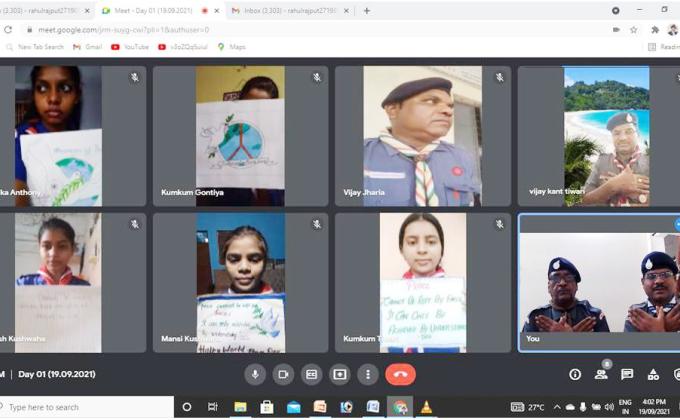Click the YouTube bookmark in bookmarks bar
Screen dimensions: 680x420
[130, 46]
